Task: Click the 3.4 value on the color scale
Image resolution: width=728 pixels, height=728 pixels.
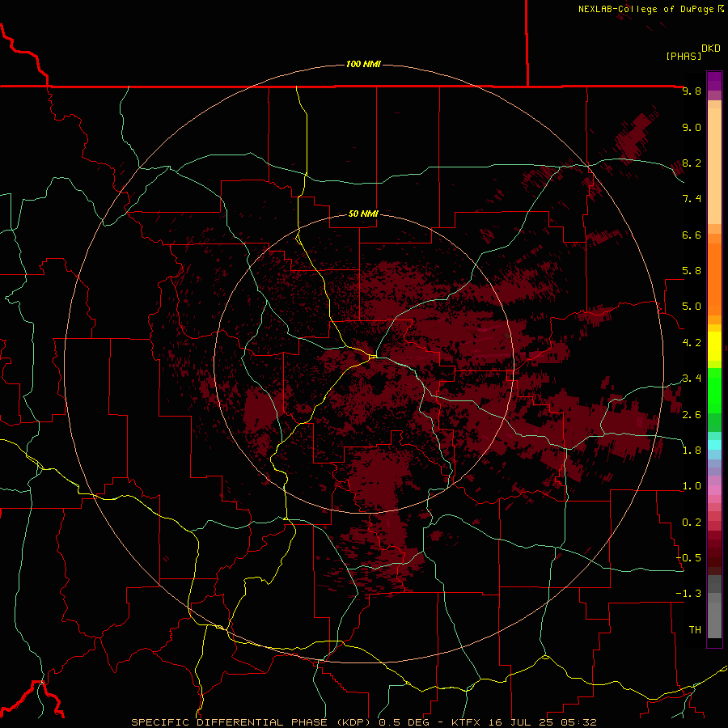Action: 692,379
